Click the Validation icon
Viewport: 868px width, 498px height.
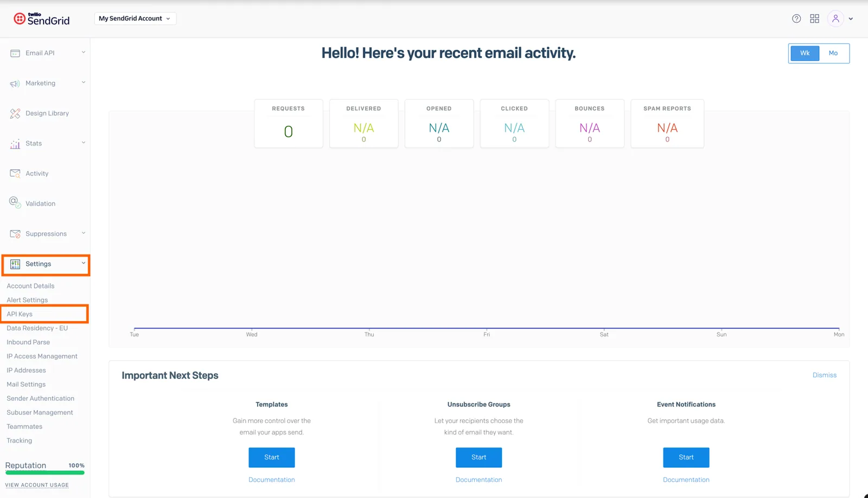pos(15,203)
